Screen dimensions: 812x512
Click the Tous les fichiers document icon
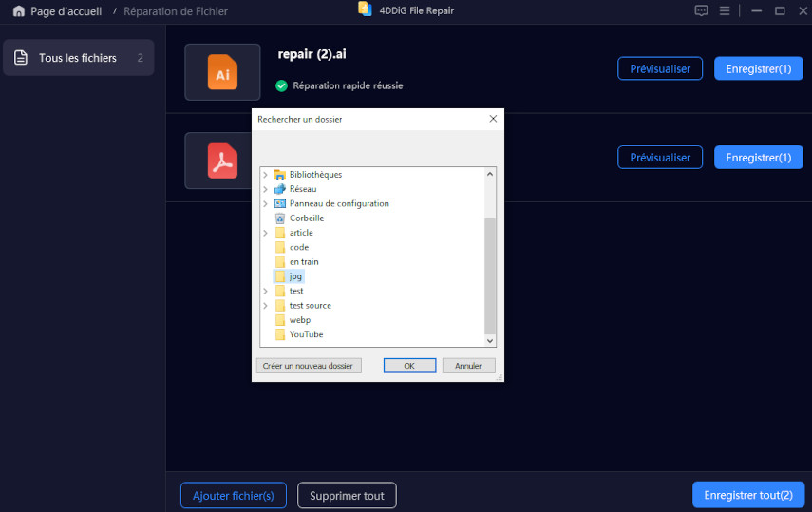[21, 58]
